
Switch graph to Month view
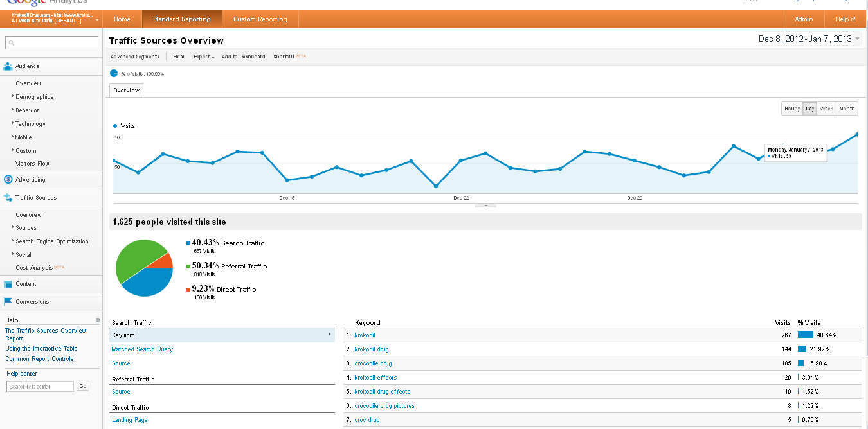pos(847,109)
